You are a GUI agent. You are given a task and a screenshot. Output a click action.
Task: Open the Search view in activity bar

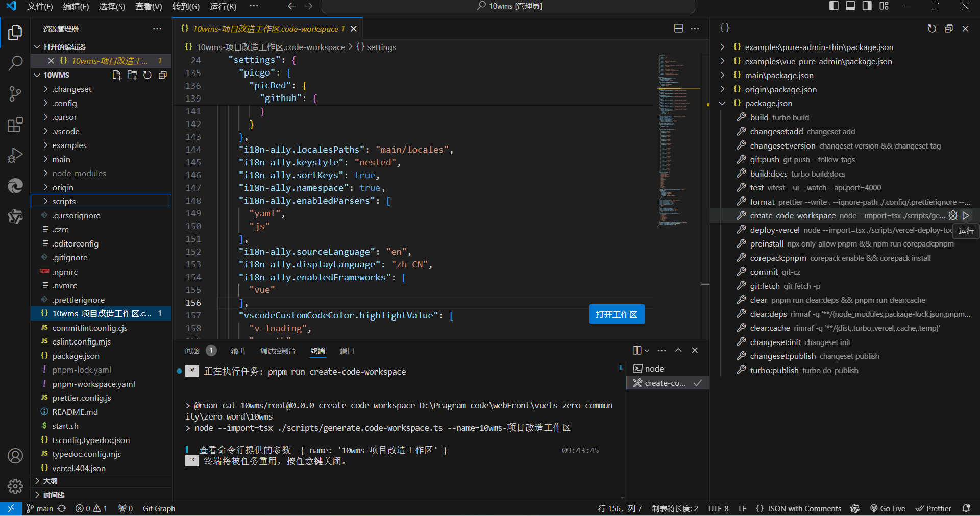[x=15, y=63]
